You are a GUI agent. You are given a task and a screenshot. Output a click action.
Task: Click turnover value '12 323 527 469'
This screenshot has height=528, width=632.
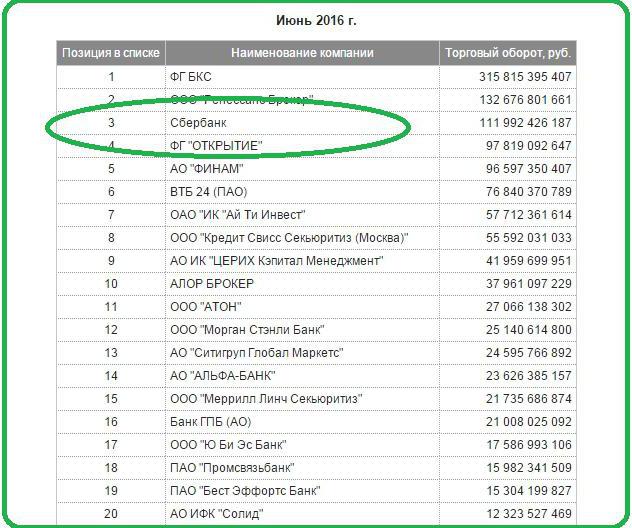point(528,513)
